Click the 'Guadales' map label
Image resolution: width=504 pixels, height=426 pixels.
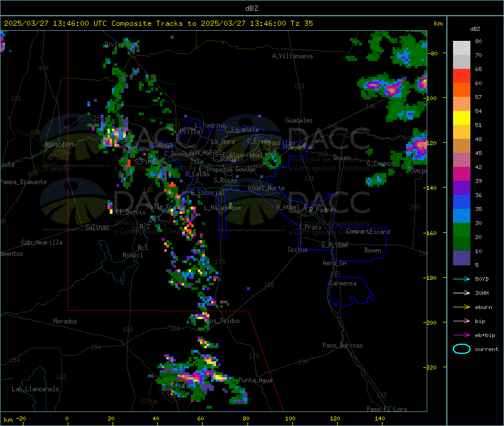point(299,120)
